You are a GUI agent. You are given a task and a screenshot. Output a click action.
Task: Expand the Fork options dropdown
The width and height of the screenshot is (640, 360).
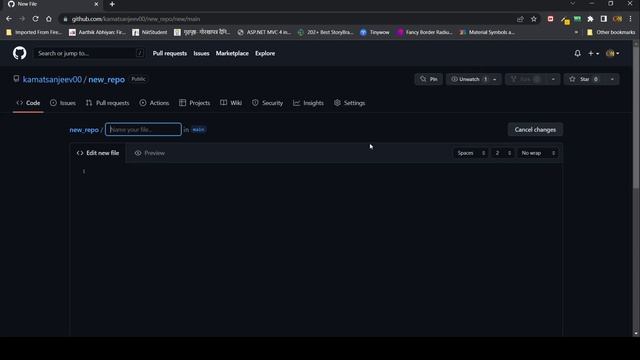pos(553,79)
